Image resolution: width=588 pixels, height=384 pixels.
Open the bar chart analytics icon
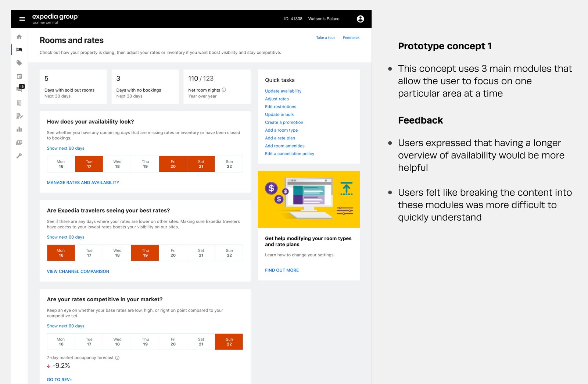pyautogui.click(x=19, y=129)
